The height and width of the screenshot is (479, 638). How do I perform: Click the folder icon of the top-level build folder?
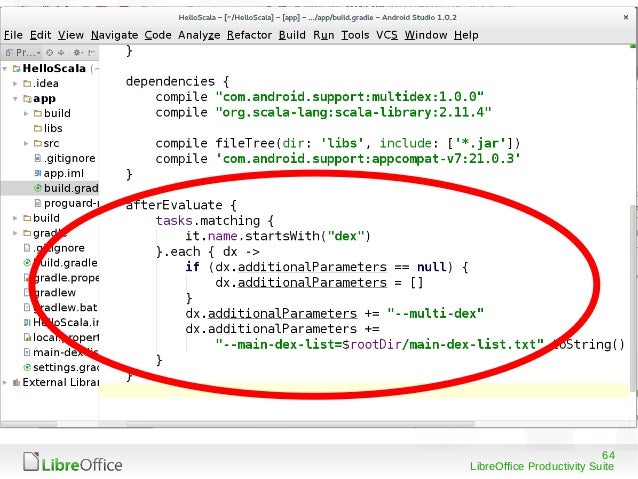coord(27,218)
